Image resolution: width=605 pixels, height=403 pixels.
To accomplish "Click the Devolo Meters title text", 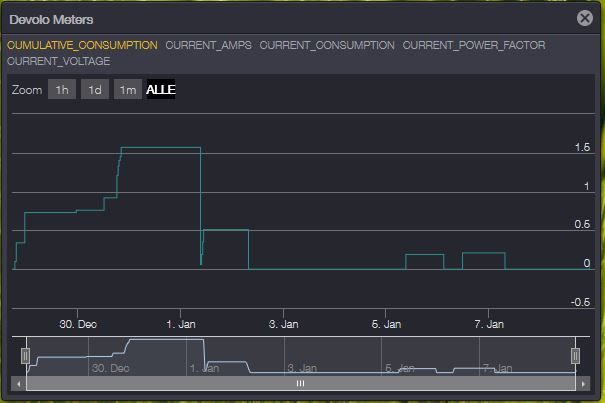I will (x=50, y=19).
